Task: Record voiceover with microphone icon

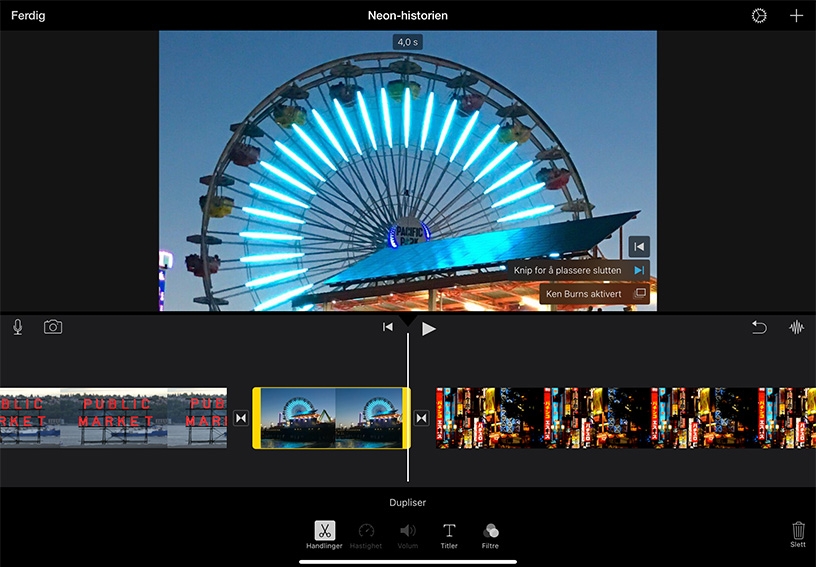Action: coord(18,327)
